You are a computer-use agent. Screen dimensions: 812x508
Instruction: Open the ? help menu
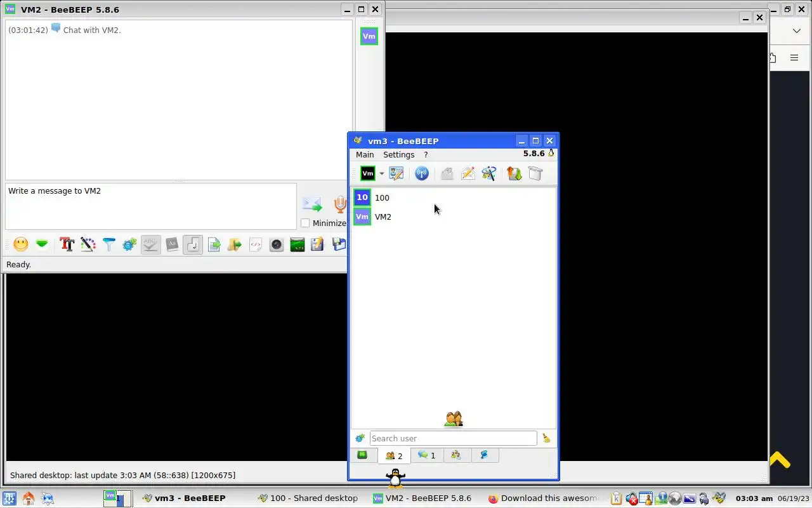[426, 154]
